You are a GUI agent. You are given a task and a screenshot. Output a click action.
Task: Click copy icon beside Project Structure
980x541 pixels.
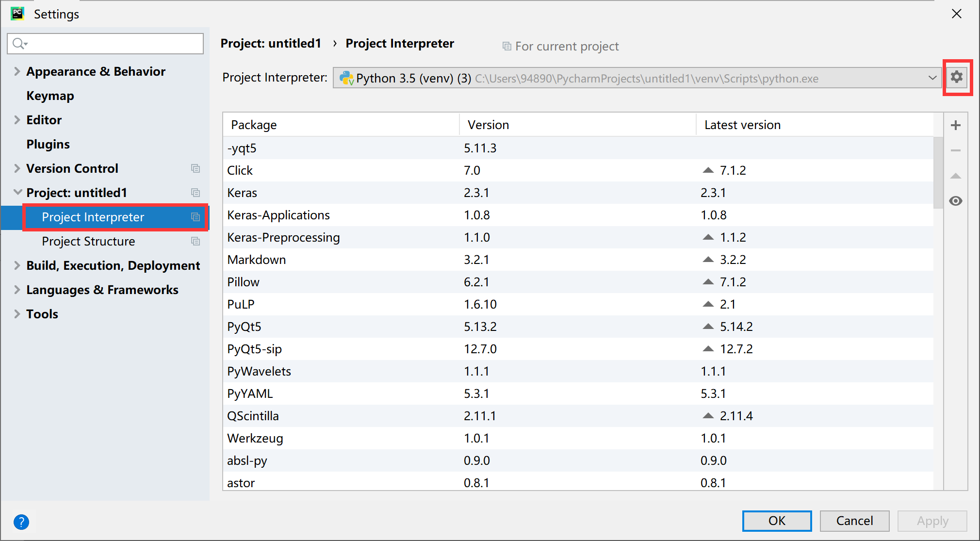pyautogui.click(x=196, y=241)
